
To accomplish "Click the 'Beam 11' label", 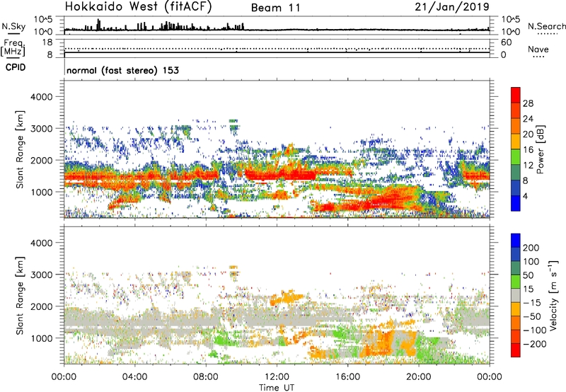I will 275,8.
